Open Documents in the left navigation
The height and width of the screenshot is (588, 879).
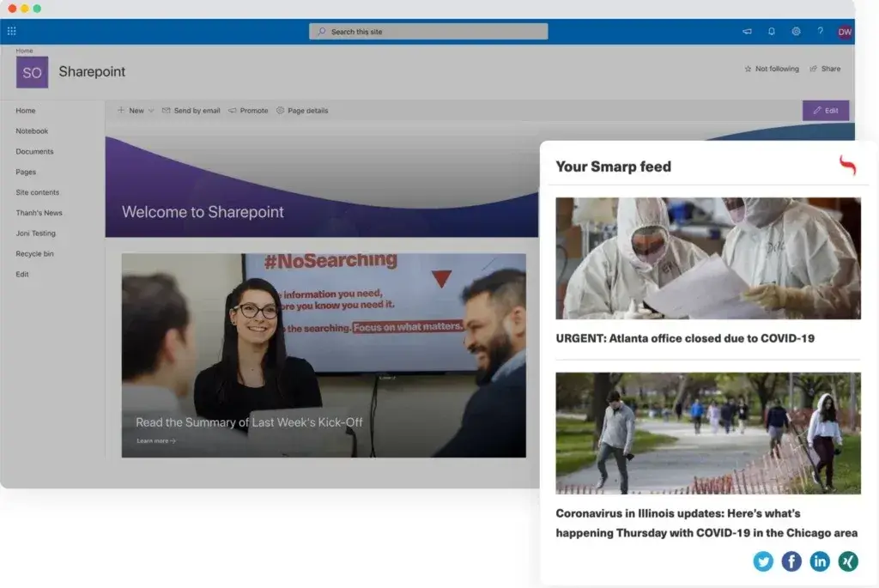(x=34, y=151)
